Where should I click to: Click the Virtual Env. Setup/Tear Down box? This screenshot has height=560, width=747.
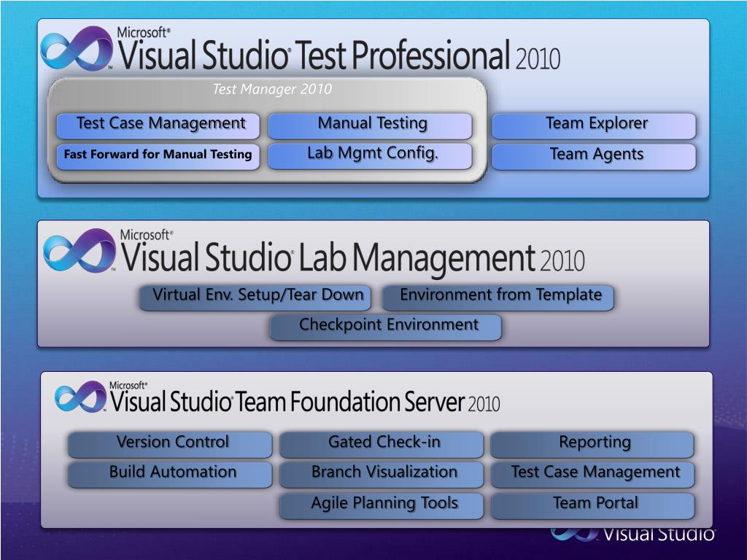pos(255,297)
